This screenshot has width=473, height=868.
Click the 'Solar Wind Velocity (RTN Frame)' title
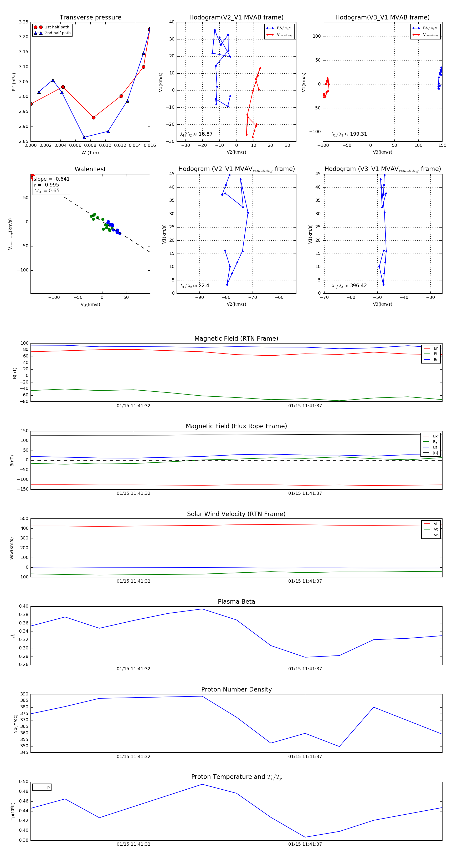click(x=236, y=514)
